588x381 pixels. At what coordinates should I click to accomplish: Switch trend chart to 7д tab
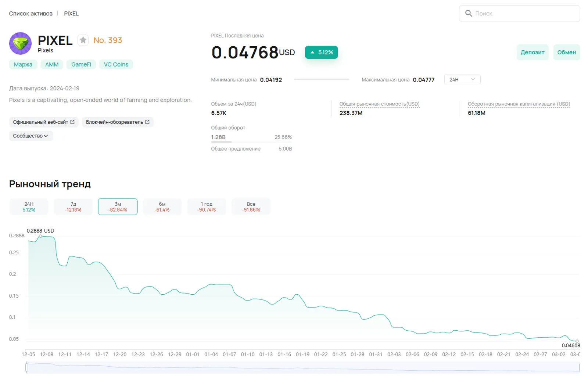(73, 206)
